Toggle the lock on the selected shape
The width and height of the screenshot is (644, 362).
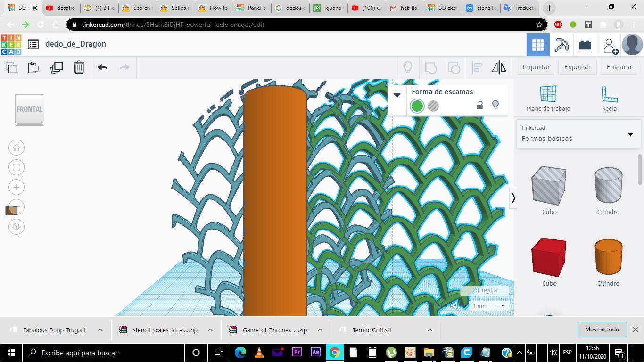click(x=479, y=105)
